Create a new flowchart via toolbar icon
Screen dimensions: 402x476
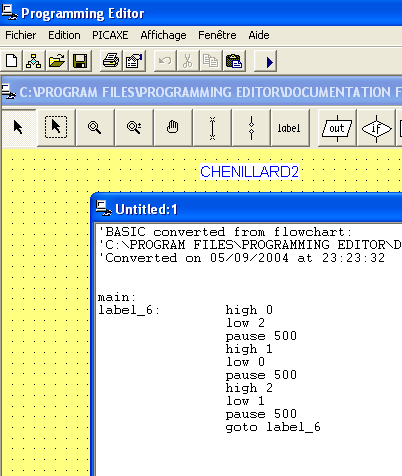(34, 61)
